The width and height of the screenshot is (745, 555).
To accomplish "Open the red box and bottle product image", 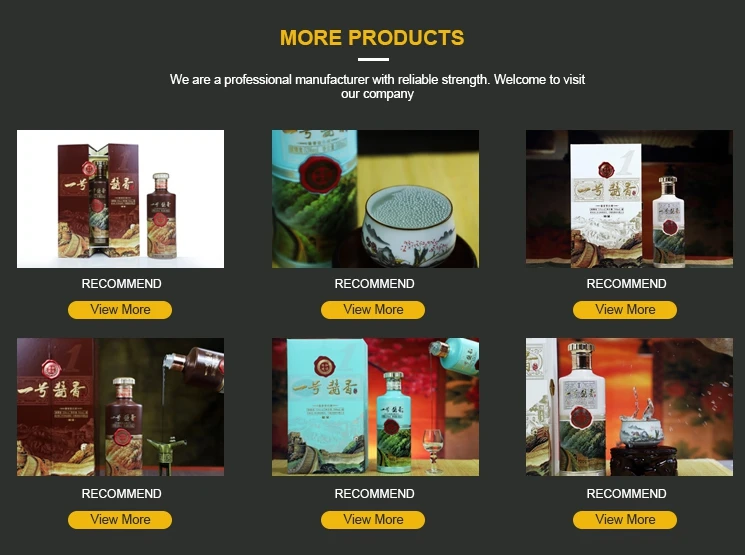I will 120,199.
